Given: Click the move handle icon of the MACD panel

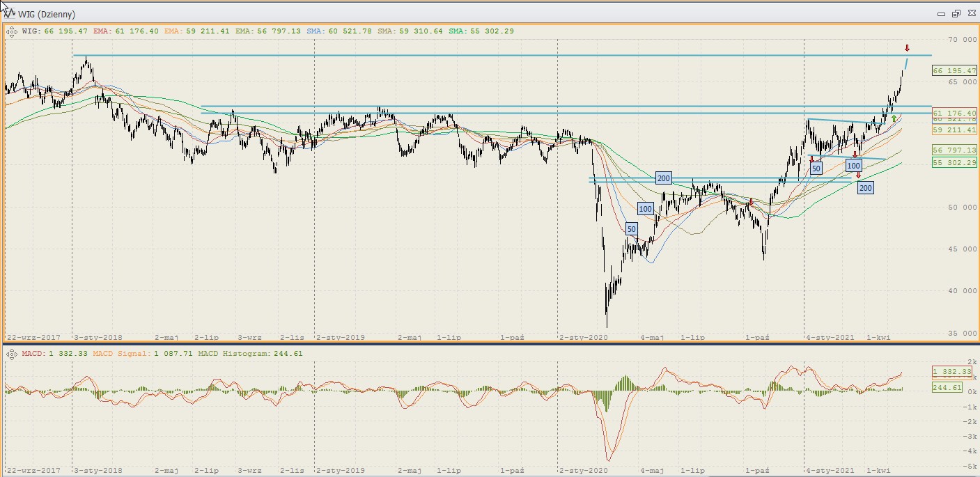Looking at the screenshot, I should pos(12,354).
